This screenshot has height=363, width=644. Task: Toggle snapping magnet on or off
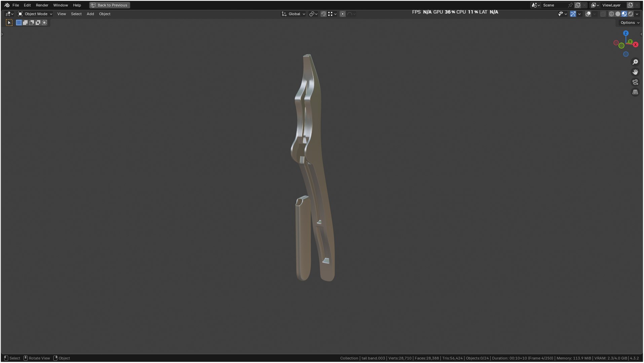click(324, 14)
